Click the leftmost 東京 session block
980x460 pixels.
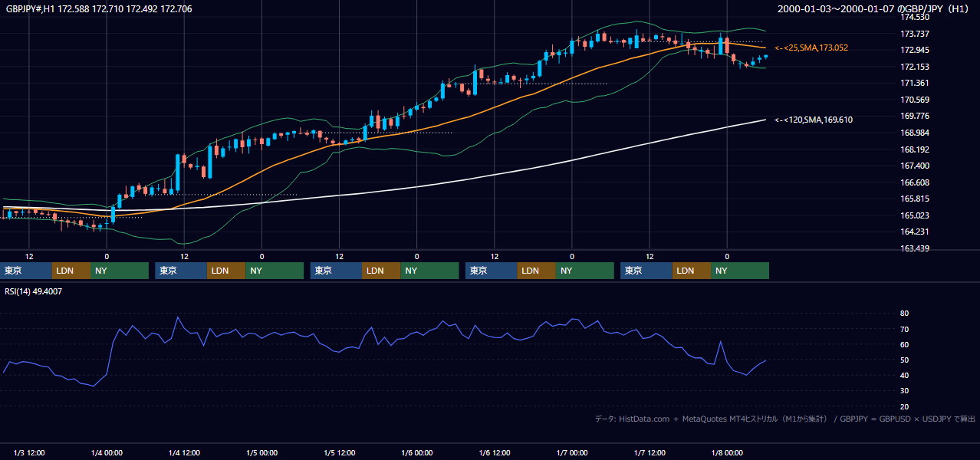click(x=27, y=271)
